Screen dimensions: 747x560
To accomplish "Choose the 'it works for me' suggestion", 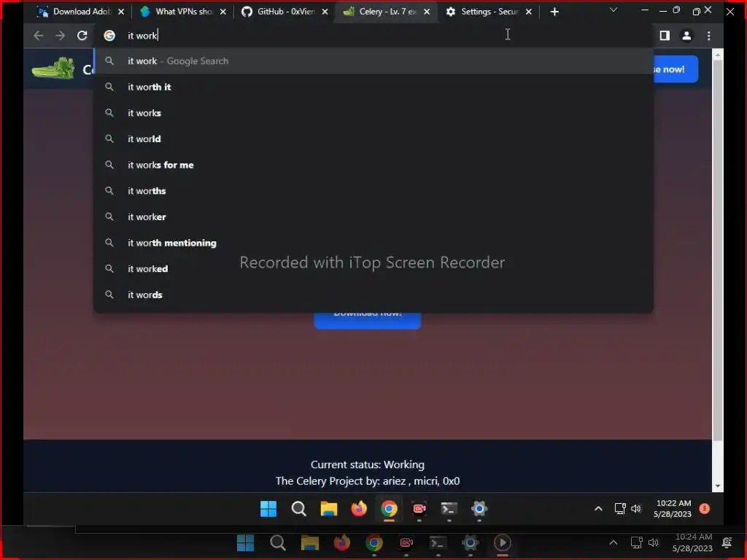I will coord(373,165).
